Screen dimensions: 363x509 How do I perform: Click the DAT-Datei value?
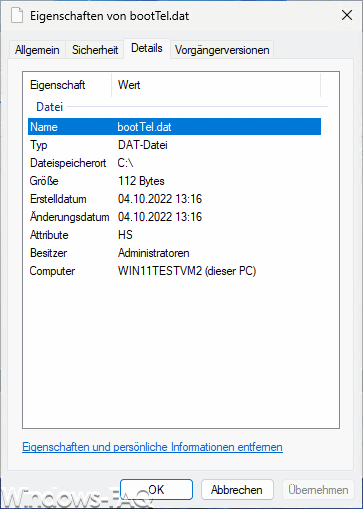coord(143,145)
